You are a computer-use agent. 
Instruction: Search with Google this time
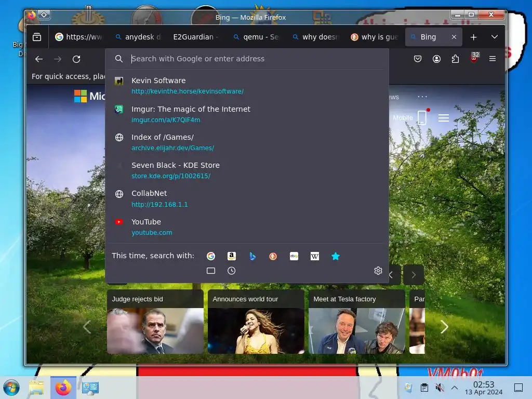tap(211, 256)
